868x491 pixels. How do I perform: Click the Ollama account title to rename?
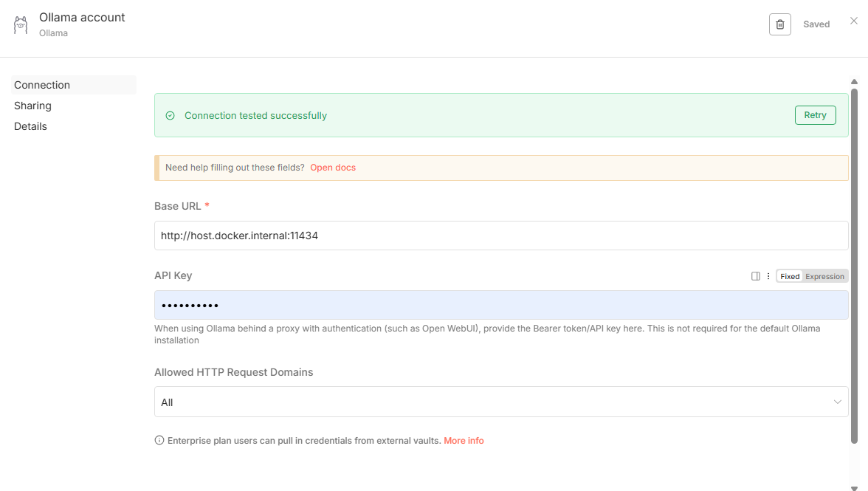click(82, 17)
